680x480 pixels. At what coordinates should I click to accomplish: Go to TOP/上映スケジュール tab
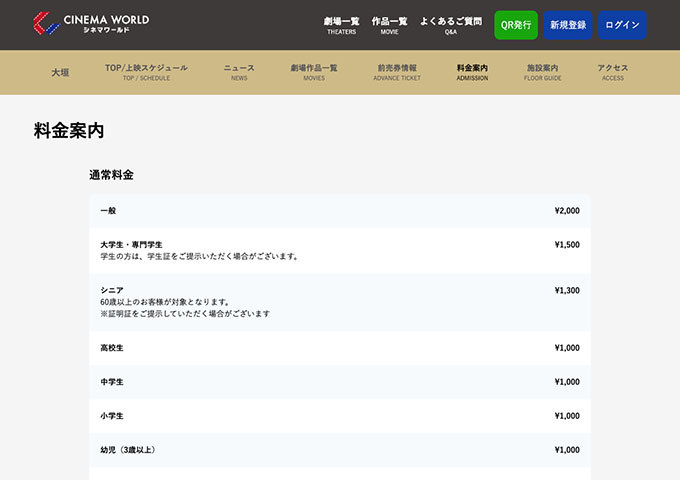point(146,72)
